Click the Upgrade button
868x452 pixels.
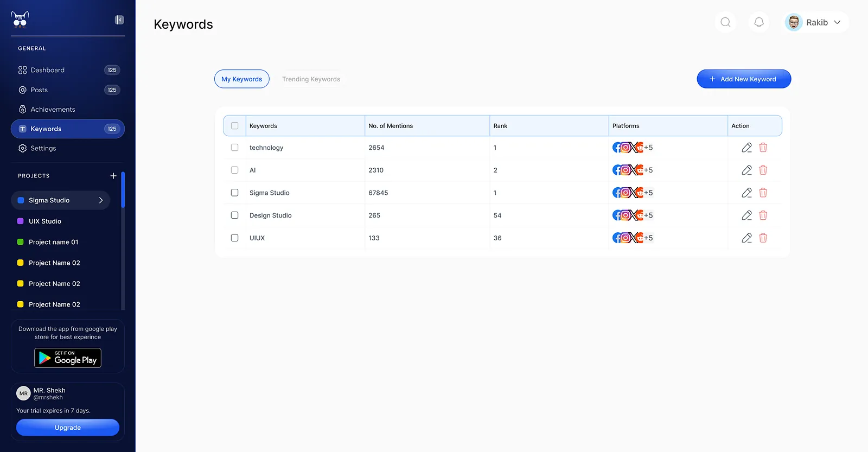click(x=68, y=428)
